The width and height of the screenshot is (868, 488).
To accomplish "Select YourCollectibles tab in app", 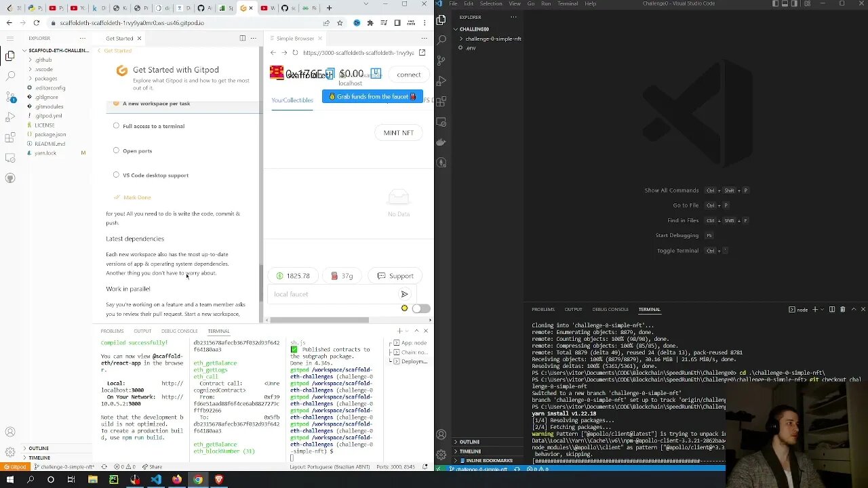I will click(x=292, y=100).
